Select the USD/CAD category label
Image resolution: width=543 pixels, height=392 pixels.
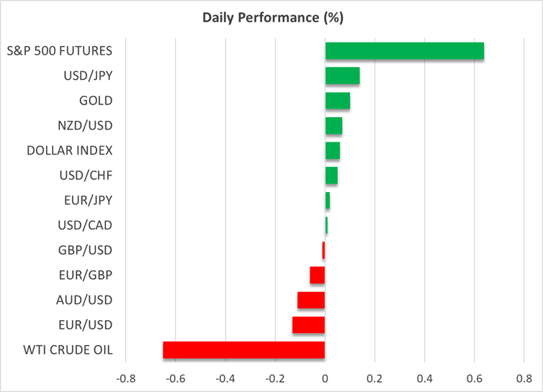click(x=85, y=225)
